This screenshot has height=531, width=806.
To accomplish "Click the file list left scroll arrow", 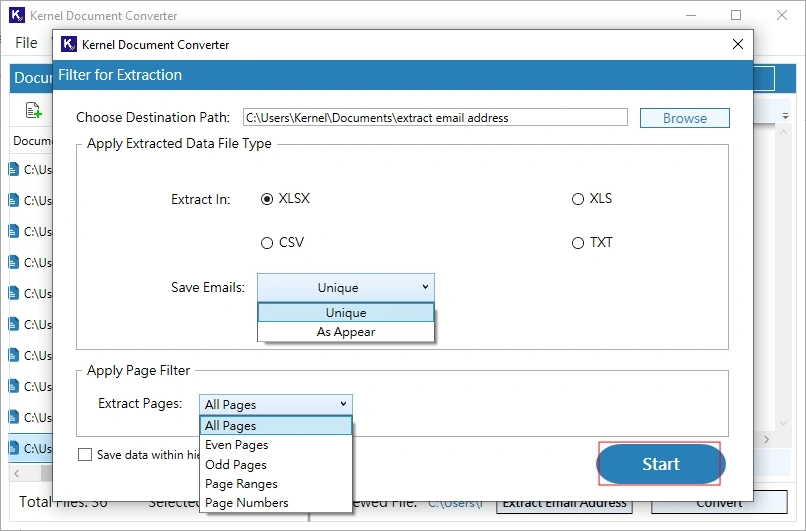I will [17, 473].
